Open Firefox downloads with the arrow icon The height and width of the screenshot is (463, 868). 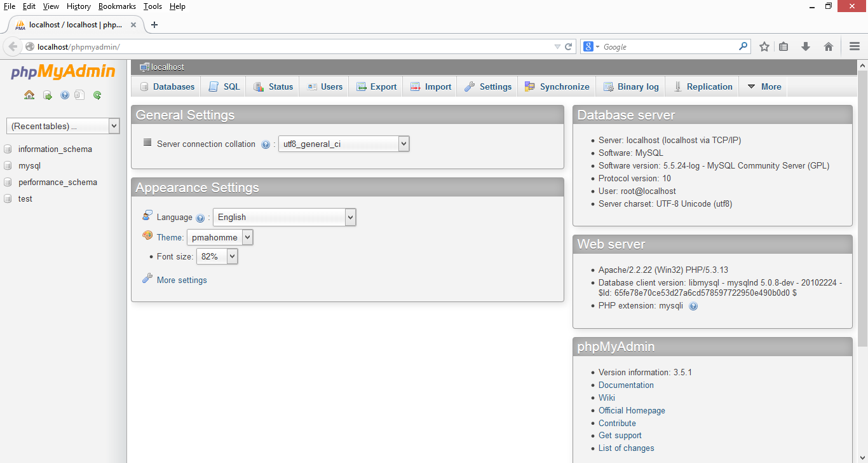[806, 46]
